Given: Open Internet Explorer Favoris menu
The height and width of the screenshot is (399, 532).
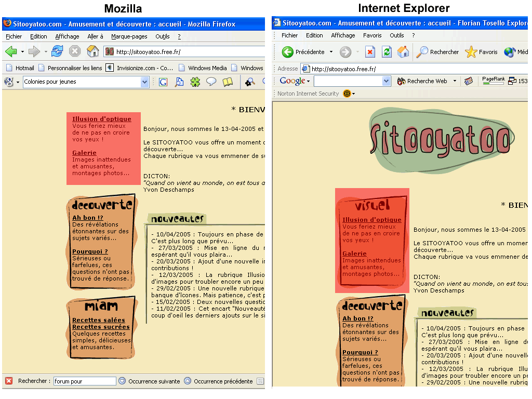Looking at the screenshot, I should (372, 35).
